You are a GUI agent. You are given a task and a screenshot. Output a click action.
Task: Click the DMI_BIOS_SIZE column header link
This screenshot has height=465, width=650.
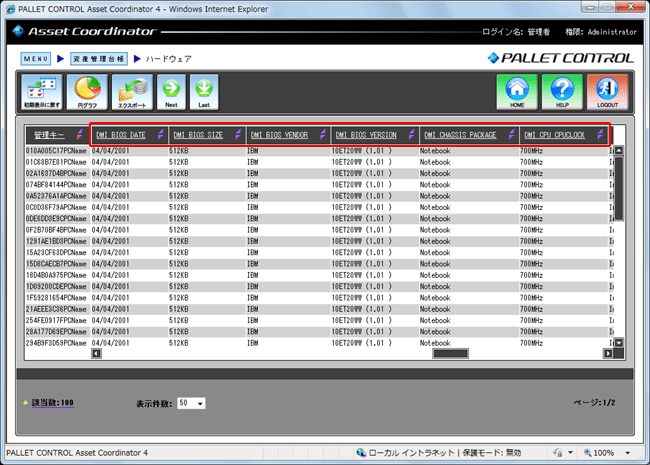[x=198, y=135]
